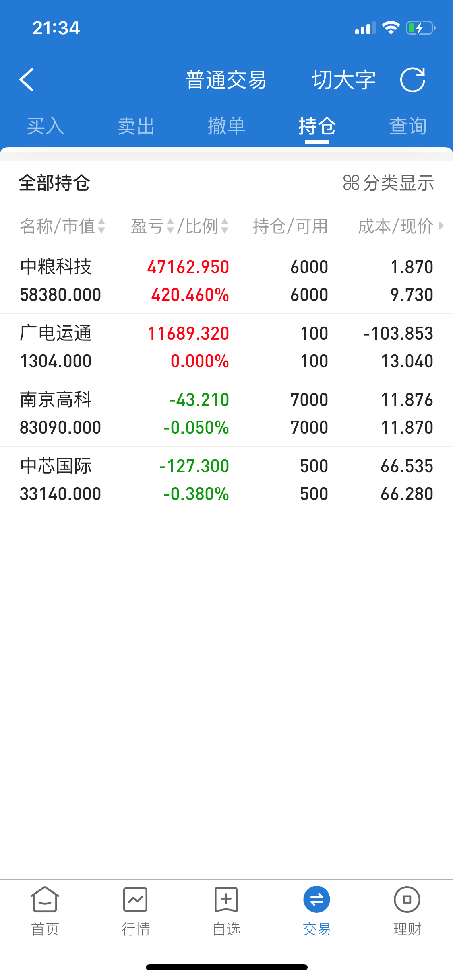Expand more columns arrow beside 成本/现价
The width and height of the screenshot is (453, 980).
click(x=441, y=226)
